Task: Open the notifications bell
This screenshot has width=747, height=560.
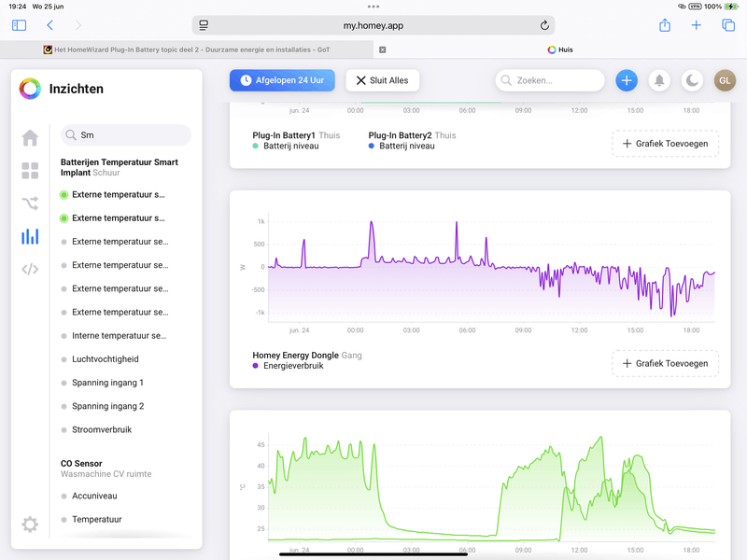Action: pos(659,80)
